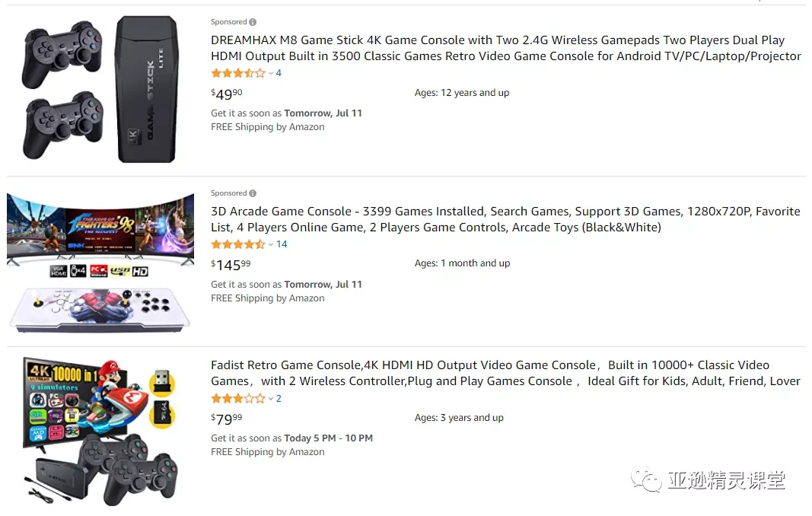Click the DREAMHAX game stick product image

pyautogui.click(x=100, y=89)
